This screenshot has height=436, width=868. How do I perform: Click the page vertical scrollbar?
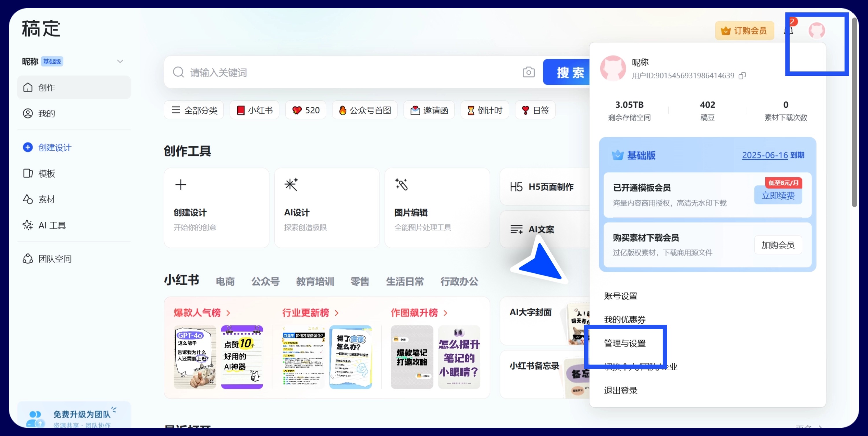[x=854, y=113]
